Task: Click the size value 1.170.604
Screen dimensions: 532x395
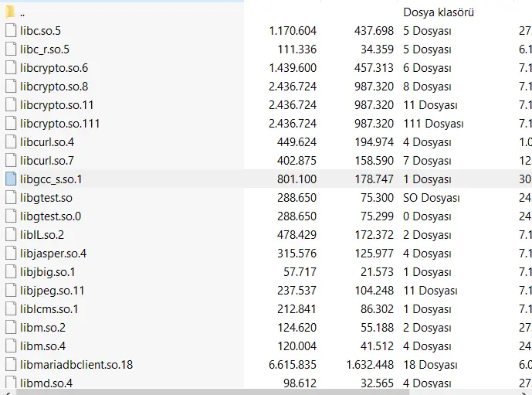Action: pyautogui.click(x=293, y=31)
